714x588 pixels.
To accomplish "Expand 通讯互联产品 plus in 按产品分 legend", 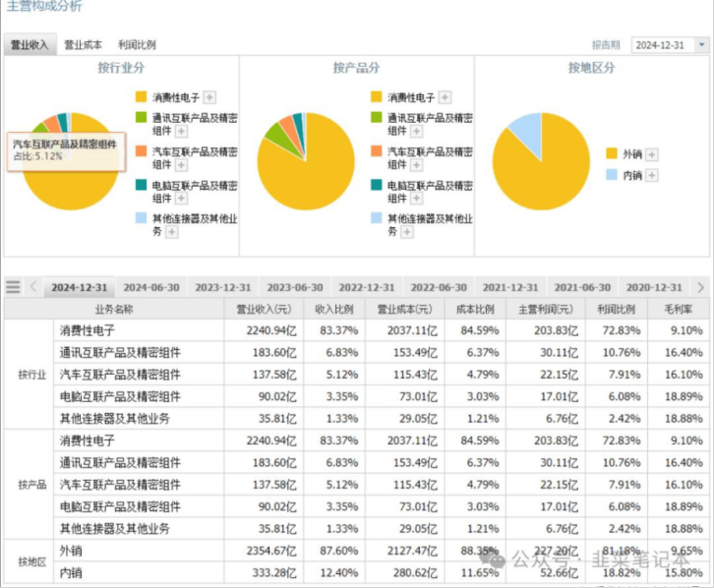I will 417,131.
